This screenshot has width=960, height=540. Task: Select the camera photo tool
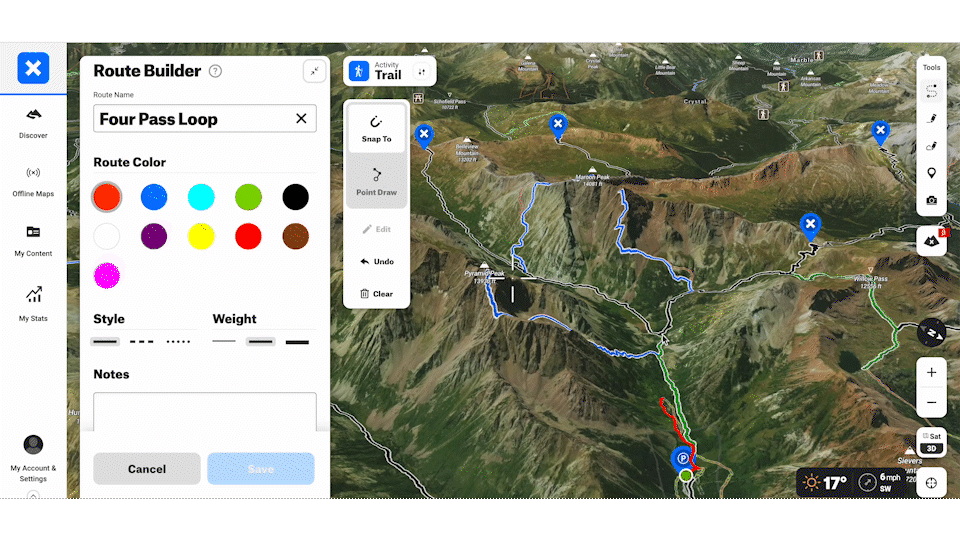coord(931,200)
